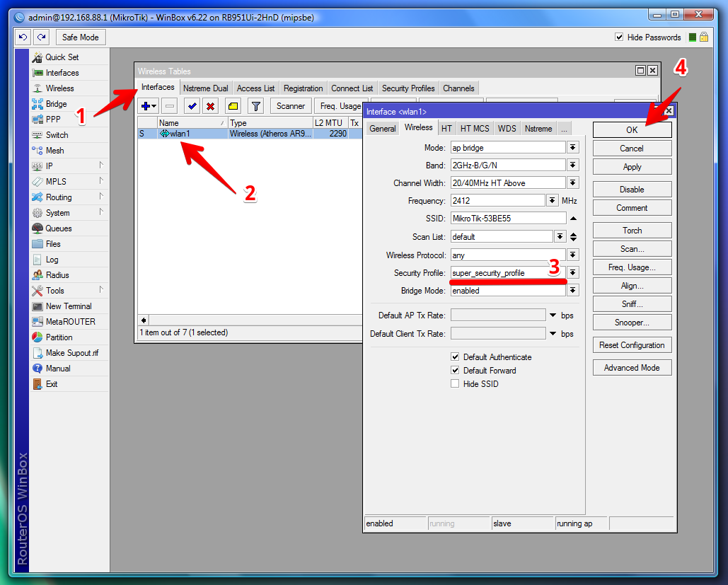This screenshot has width=728, height=585.
Task: Open the Switch menu item
Action: pyautogui.click(x=57, y=135)
